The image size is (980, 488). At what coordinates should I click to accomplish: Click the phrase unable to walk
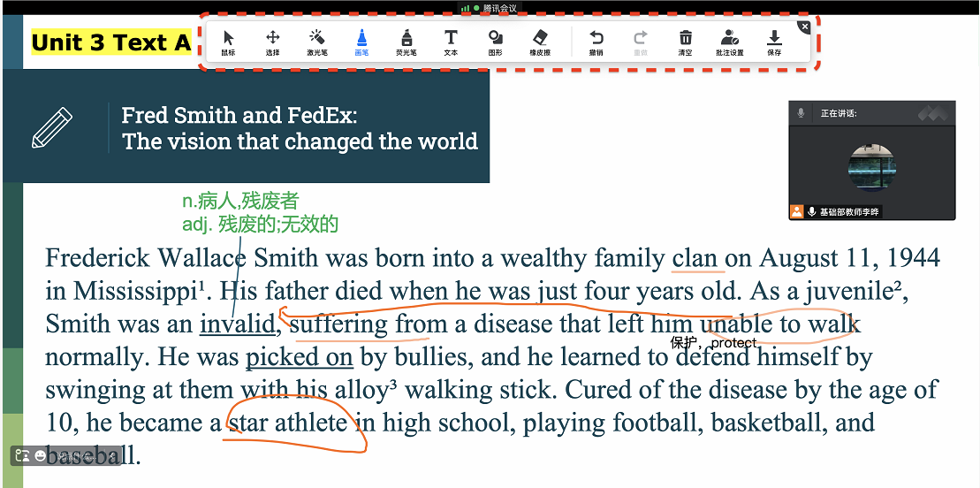pos(780,324)
